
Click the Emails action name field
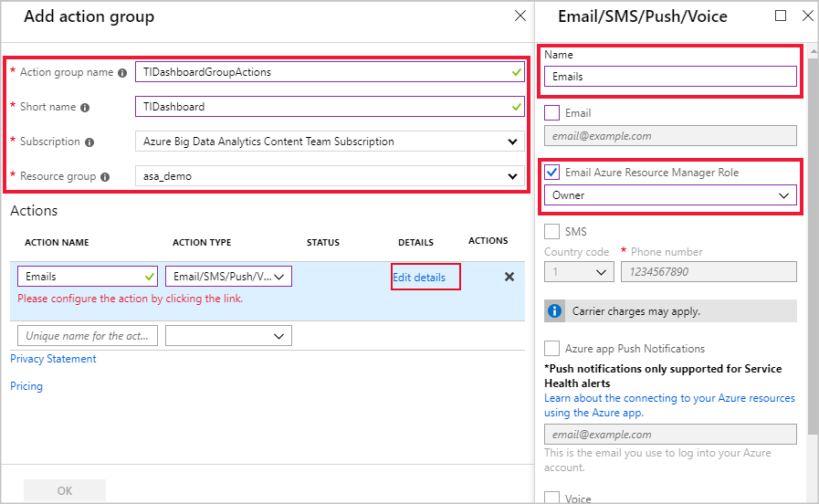coord(88,277)
